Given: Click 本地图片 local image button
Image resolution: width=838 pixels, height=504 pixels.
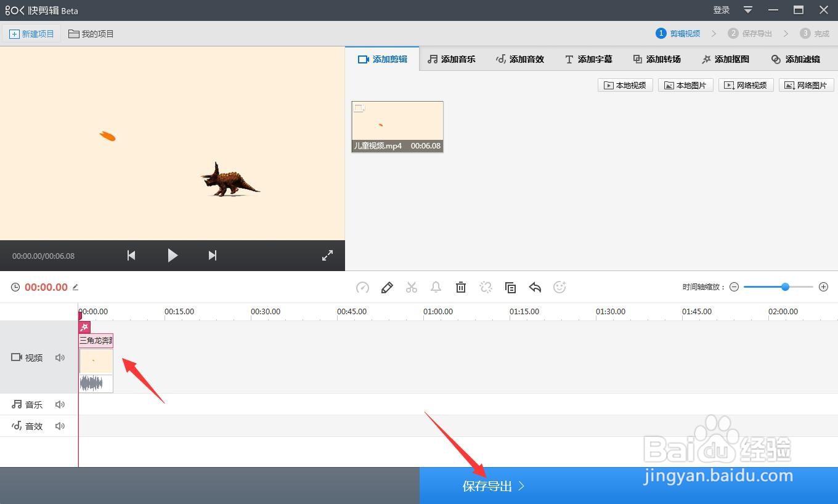Looking at the screenshot, I should (686, 85).
